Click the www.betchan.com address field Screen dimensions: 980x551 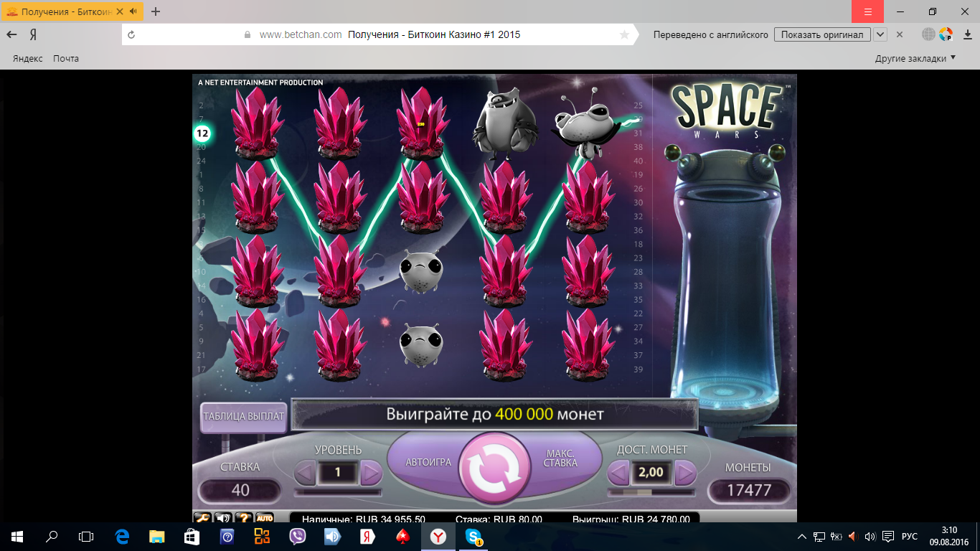[301, 34]
